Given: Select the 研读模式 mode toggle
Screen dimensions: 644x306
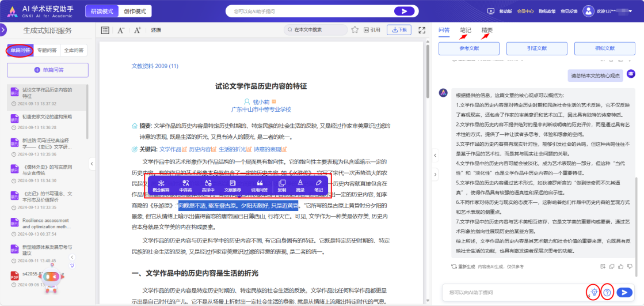Looking at the screenshot, I should [103, 11].
